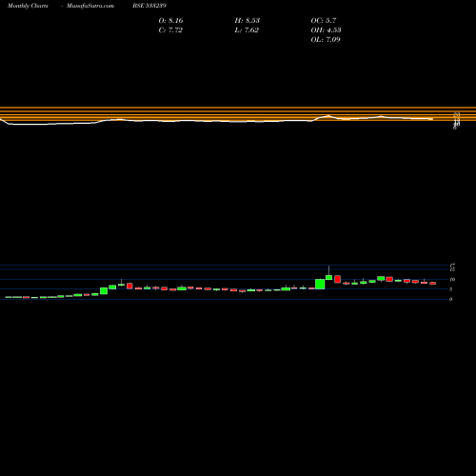Click the "OL: 7.09" reading

(x=326, y=40)
